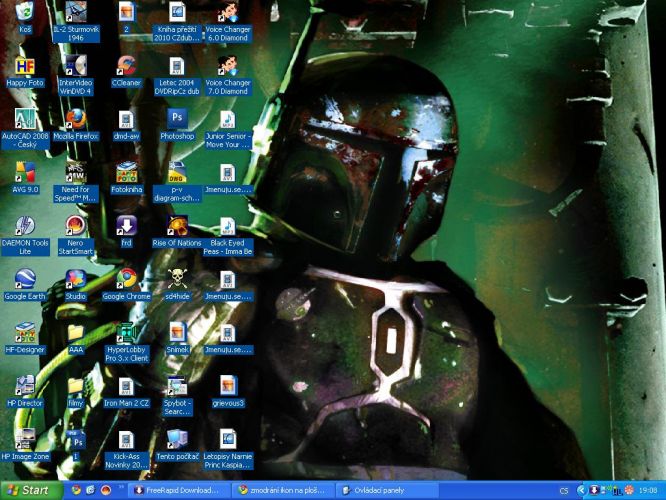Switch to FreeRapid Downloader taskbar button
The image size is (666, 500).
point(180,490)
